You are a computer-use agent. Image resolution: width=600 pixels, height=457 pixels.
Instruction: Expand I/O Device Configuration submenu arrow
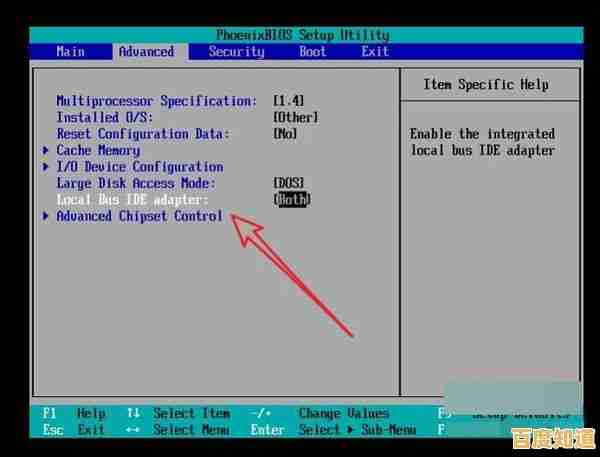46,167
